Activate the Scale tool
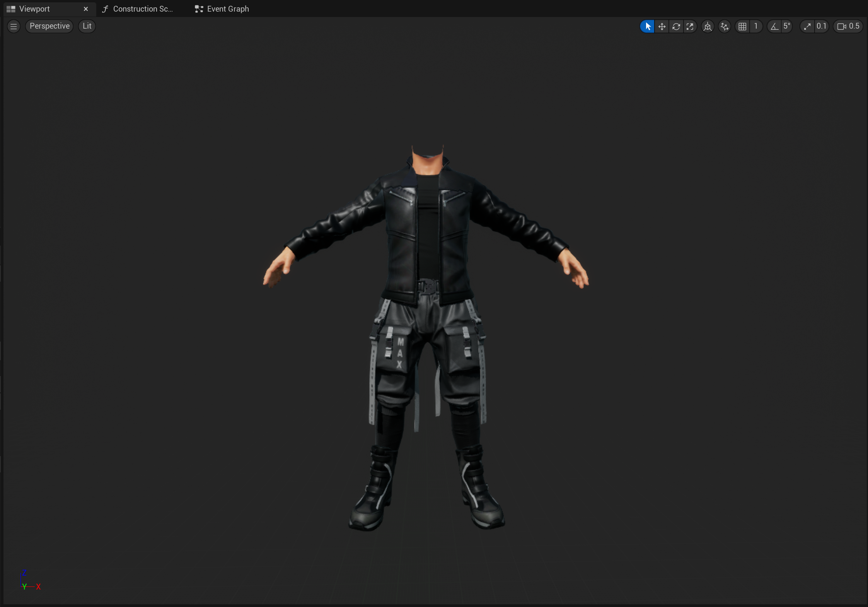Screen dimensions: 868x607 tap(690, 26)
